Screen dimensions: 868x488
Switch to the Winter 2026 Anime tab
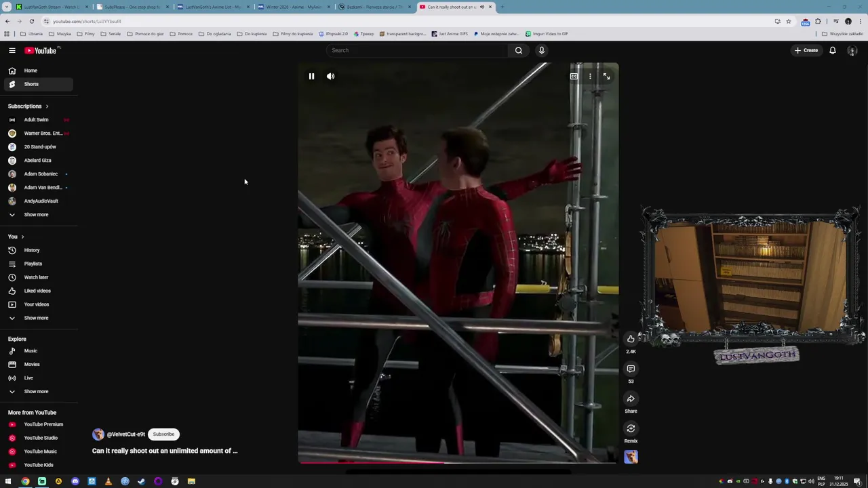tap(293, 7)
